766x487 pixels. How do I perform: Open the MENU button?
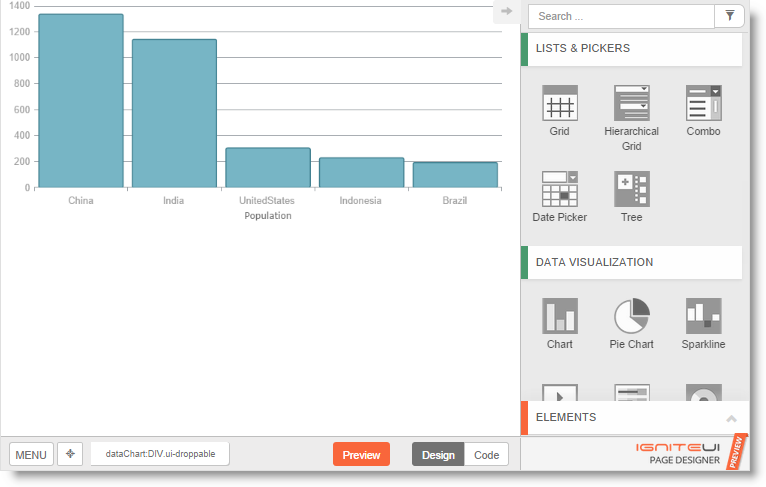pos(31,455)
